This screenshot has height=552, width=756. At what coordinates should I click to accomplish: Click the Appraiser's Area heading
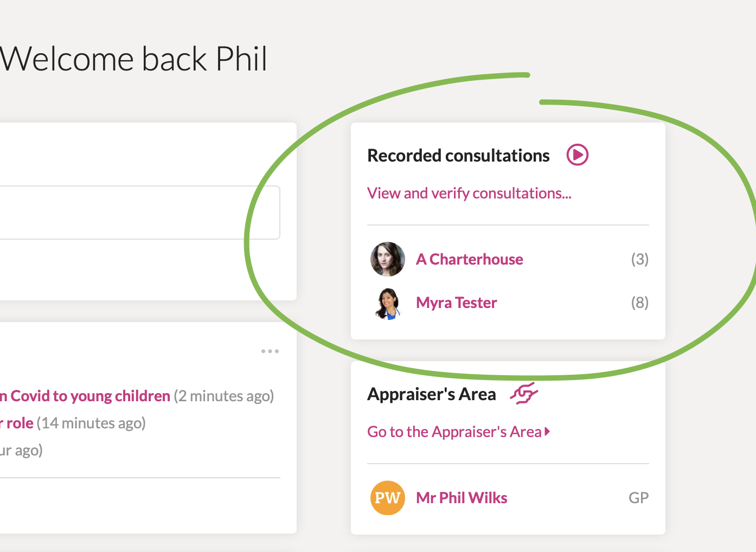pos(432,394)
